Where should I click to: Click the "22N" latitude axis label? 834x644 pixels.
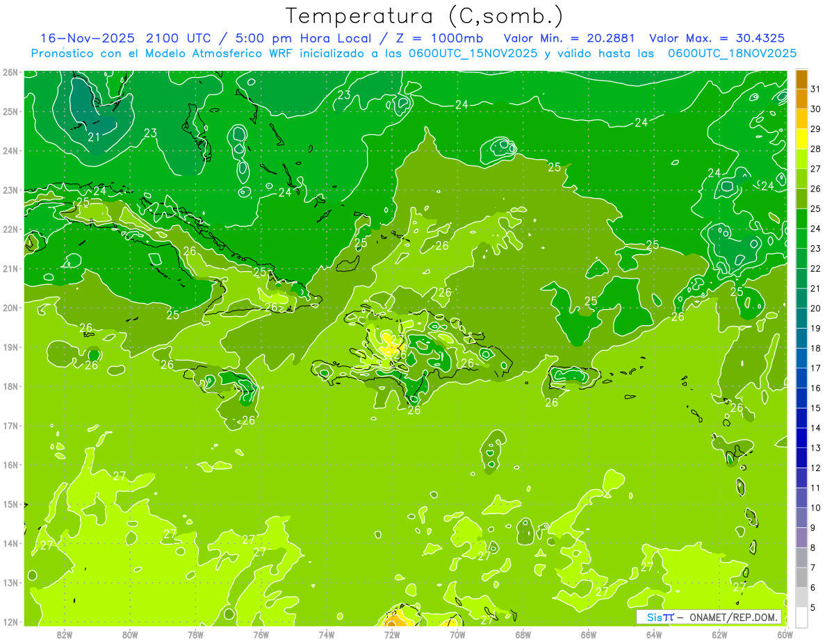coord(10,229)
